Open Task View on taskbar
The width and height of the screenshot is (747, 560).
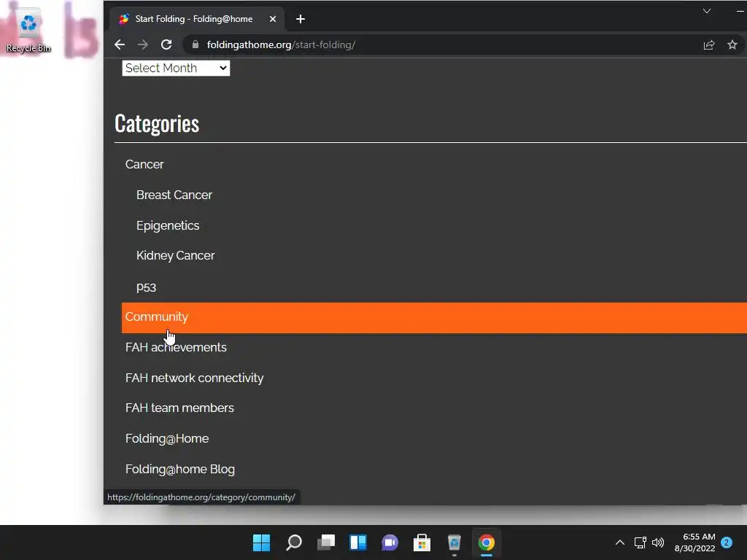point(326,542)
